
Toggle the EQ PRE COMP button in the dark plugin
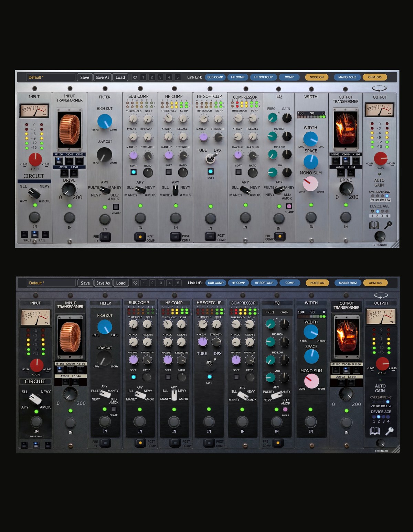coord(278,443)
